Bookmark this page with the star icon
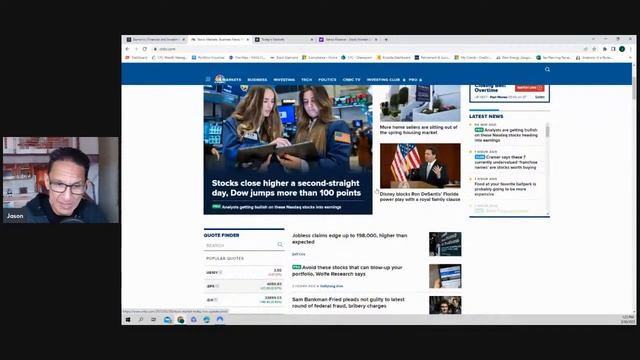 click(x=594, y=49)
